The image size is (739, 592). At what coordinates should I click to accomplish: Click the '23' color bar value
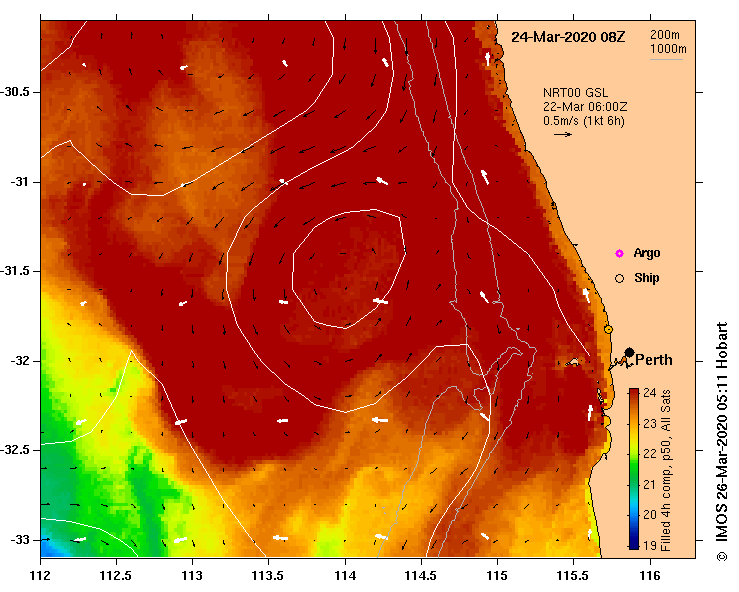point(649,424)
